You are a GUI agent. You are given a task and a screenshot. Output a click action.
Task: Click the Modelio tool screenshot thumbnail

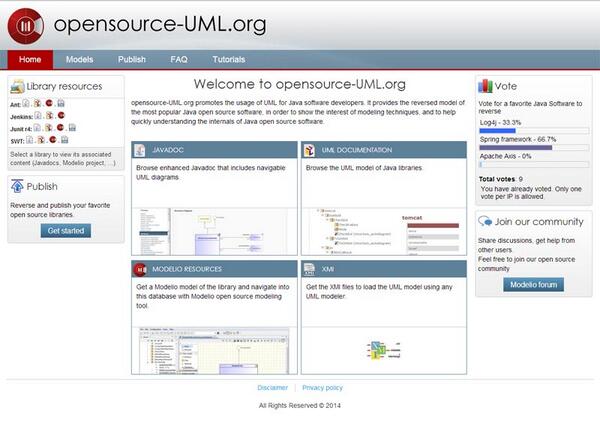(214, 350)
